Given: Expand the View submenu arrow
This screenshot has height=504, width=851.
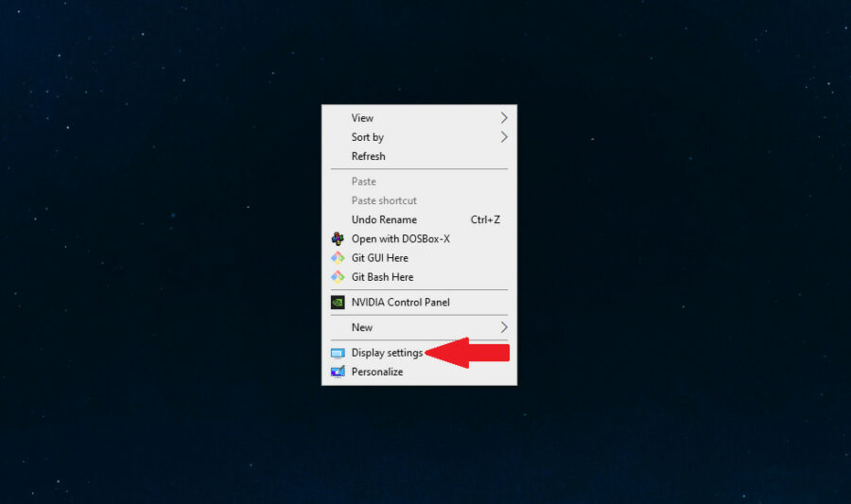Looking at the screenshot, I should pyautogui.click(x=504, y=118).
